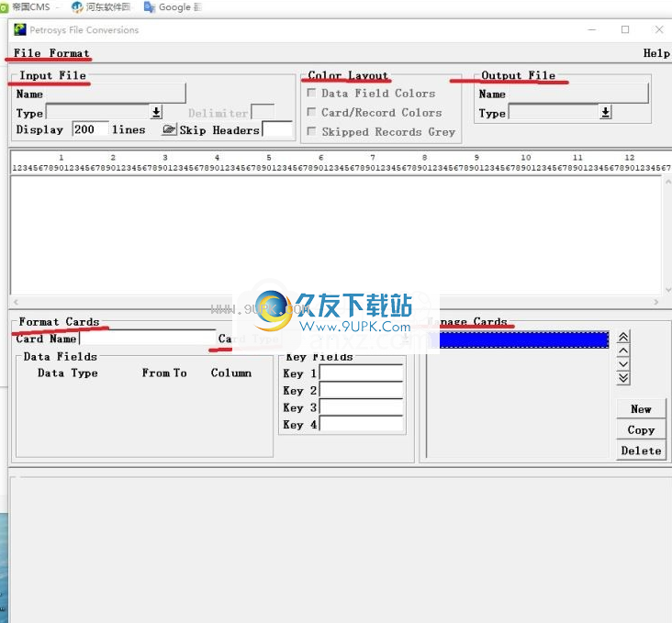Click the Key 4 input field

pyautogui.click(x=362, y=425)
